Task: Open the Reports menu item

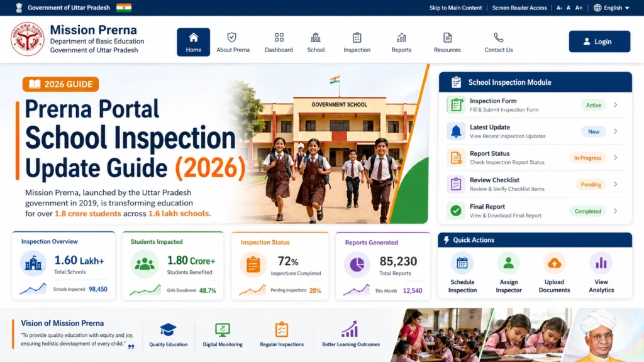Action: point(401,43)
